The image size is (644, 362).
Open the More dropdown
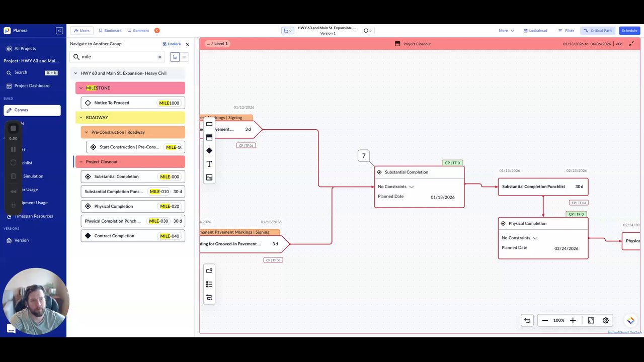(506, 31)
